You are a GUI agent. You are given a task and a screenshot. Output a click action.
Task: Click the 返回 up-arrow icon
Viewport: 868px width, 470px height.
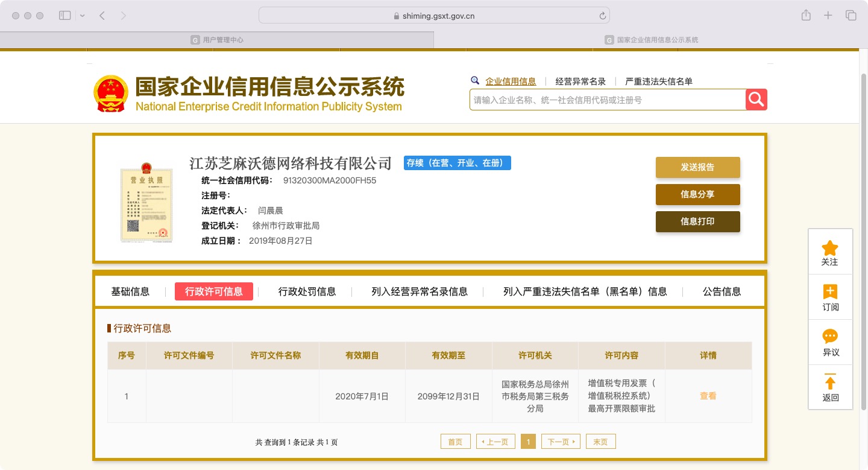[830, 382]
